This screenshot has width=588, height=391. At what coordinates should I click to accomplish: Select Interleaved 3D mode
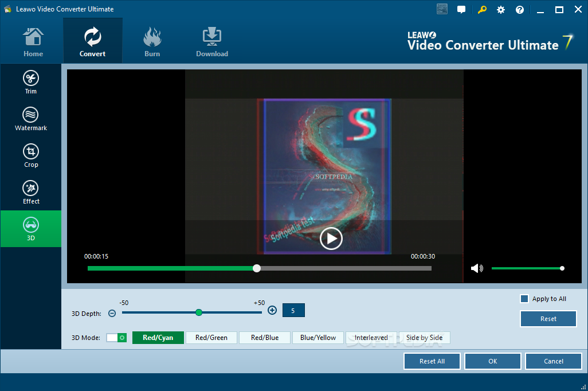[371, 338]
